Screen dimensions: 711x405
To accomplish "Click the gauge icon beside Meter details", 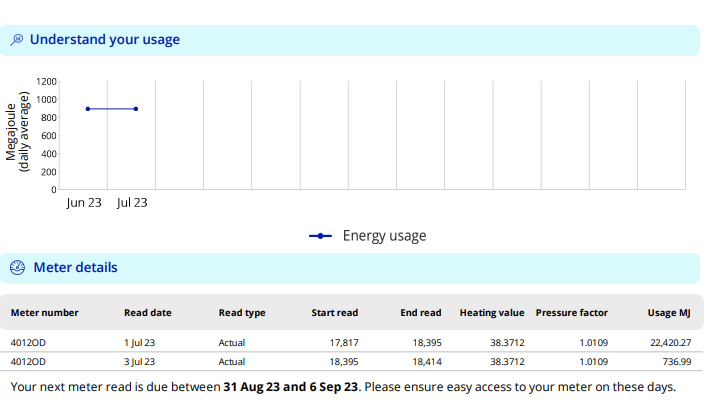I will pos(17,268).
